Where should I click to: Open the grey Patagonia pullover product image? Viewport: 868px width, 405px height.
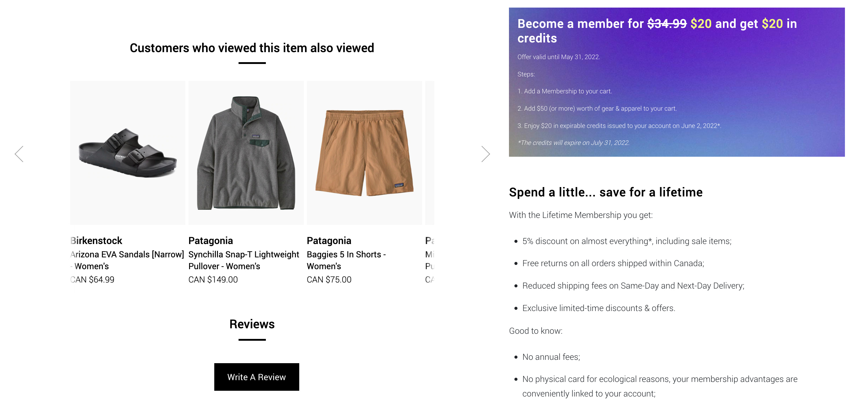(x=246, y=153)
